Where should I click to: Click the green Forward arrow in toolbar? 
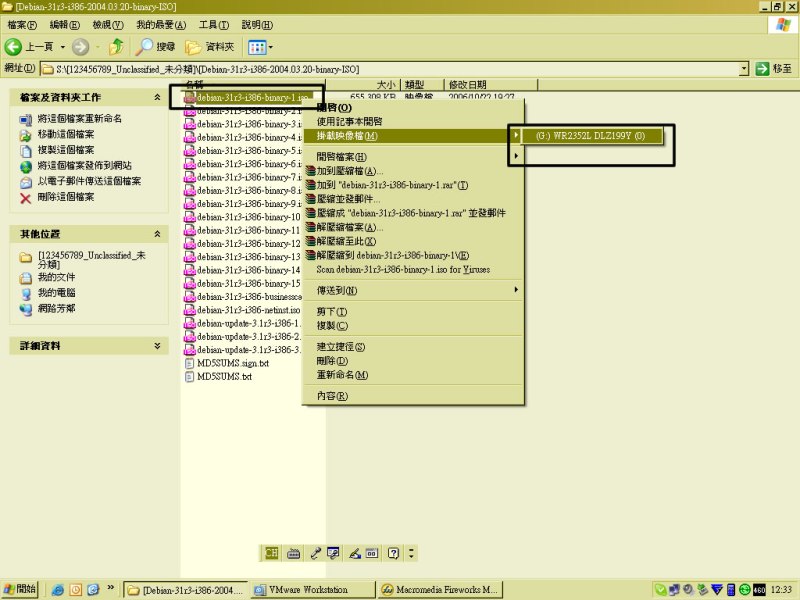tap(80, 47)
